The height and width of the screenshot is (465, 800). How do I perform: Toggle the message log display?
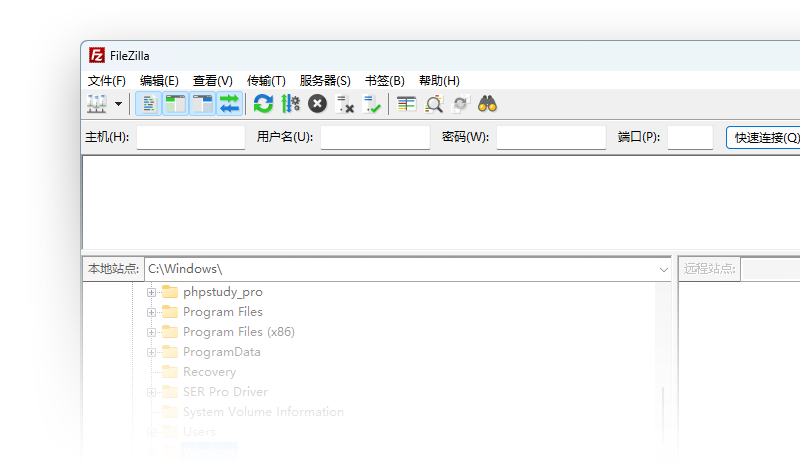tap(148, 104)
